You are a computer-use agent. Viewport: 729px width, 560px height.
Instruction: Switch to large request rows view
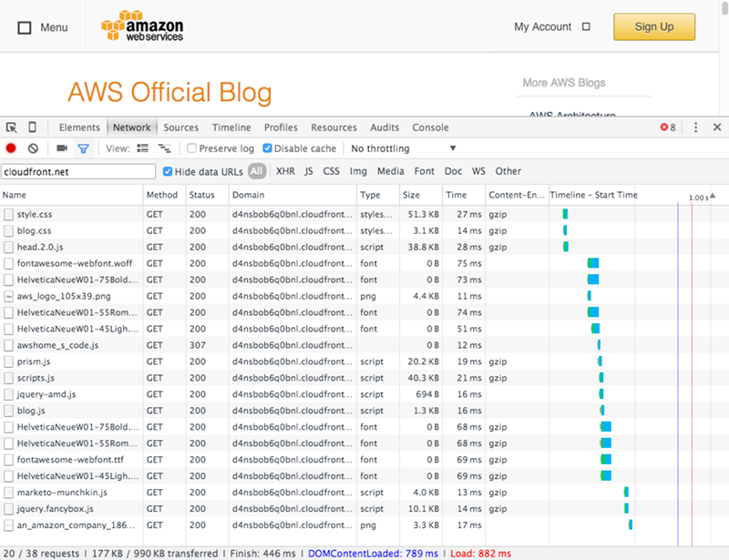point(143,148)
